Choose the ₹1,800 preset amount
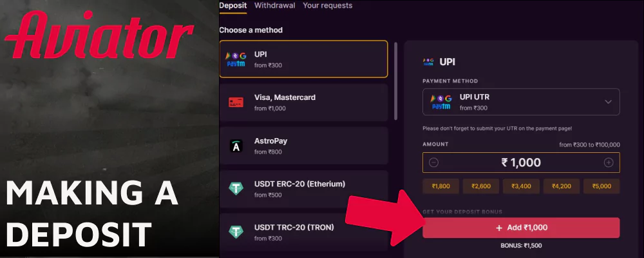 pos(440,186)
